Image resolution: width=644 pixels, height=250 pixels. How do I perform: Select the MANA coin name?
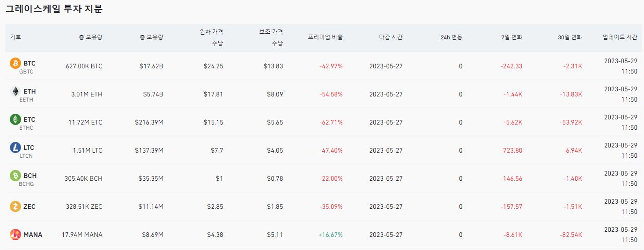(33, 235)
